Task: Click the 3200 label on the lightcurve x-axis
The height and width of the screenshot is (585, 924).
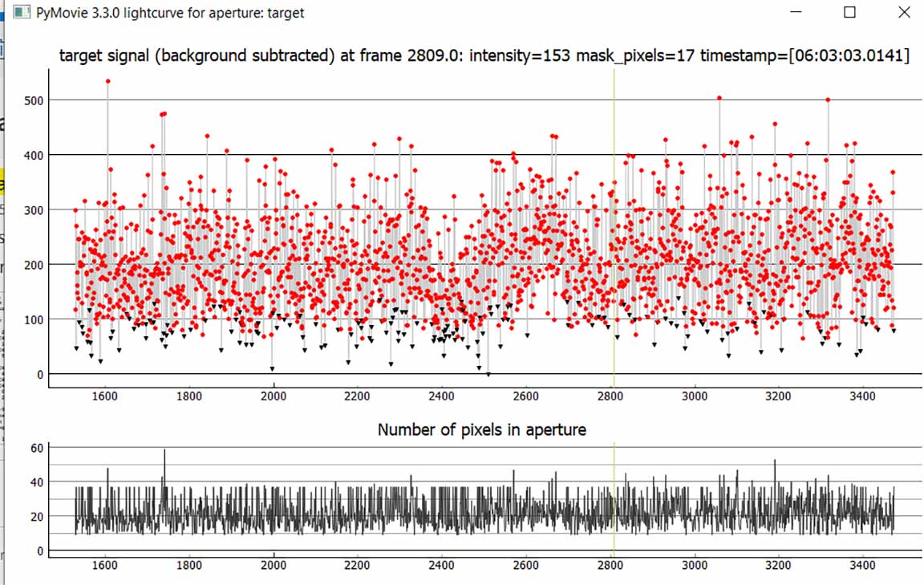Action: click(x=778, y=396)
